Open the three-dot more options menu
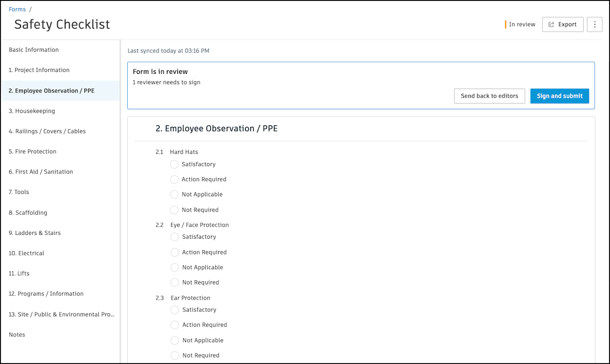The width and height of the screenshot is (610, 364). tap(594, 24)
